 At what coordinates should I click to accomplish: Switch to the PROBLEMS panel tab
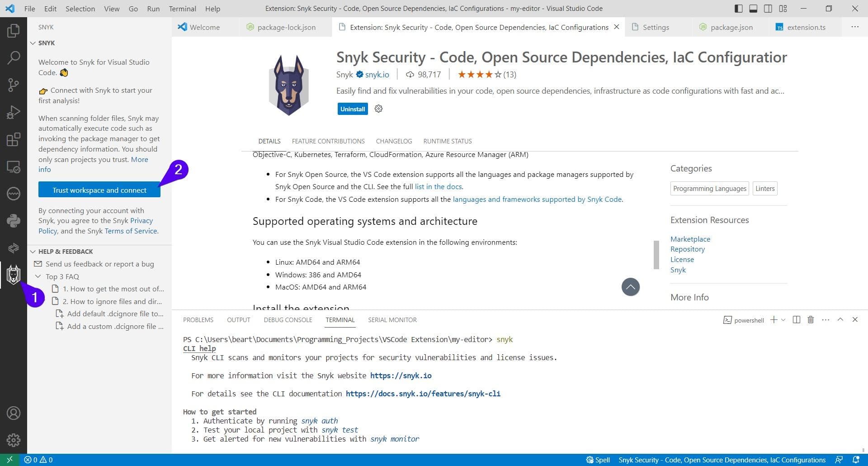(198, 320)
